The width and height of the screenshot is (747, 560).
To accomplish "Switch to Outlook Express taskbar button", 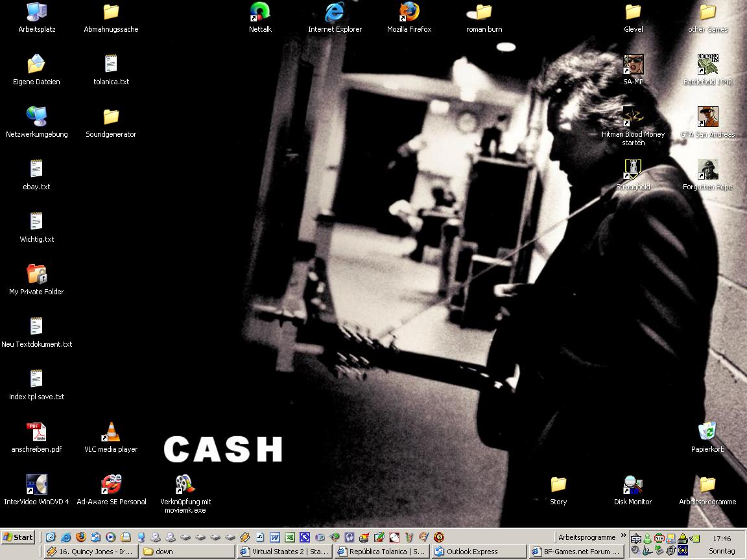I will pyautogui.click(x=479, y=552).
